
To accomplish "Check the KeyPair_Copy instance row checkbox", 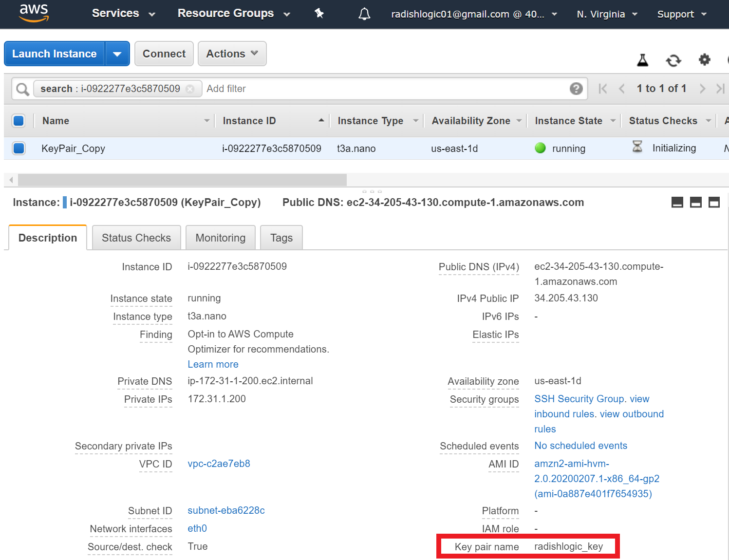I will (x=19, y=148).
